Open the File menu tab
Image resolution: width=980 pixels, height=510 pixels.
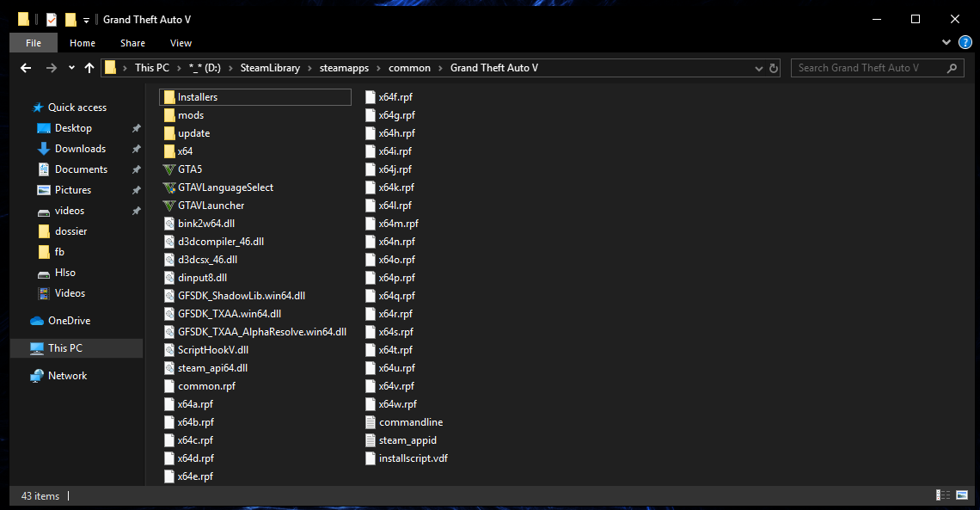[x=34, y=43]
